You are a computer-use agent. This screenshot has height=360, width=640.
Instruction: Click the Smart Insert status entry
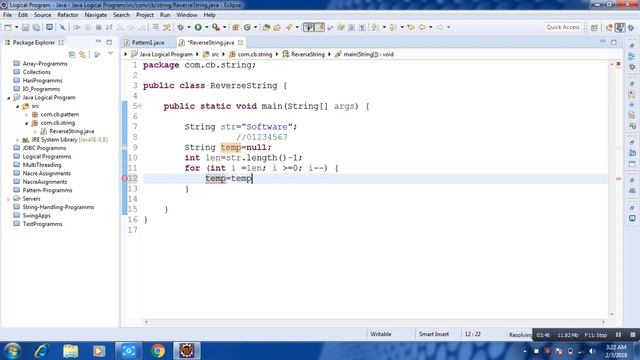point(434,334)
